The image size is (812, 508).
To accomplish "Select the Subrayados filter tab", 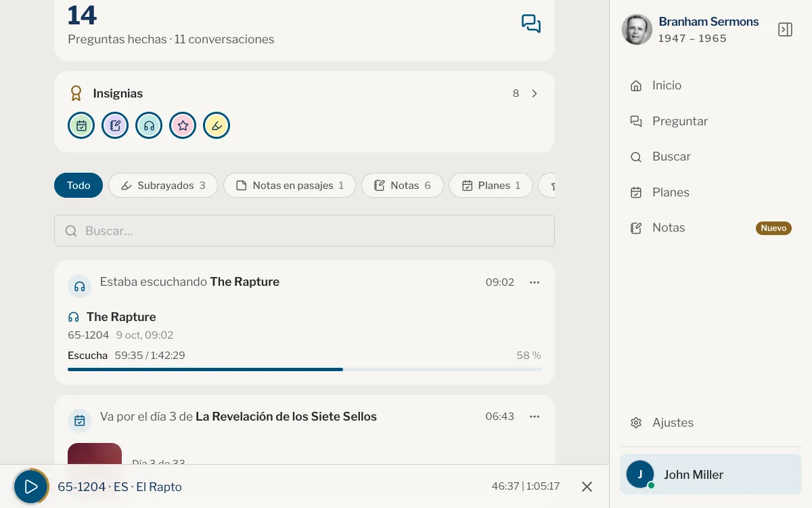I will click(x=163, y=186).
